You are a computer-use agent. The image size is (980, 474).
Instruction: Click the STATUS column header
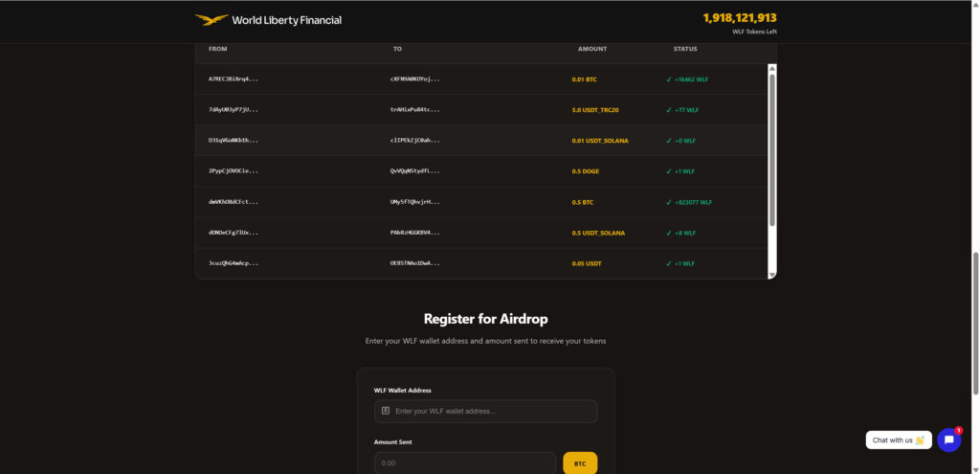[x=685, y=49]
